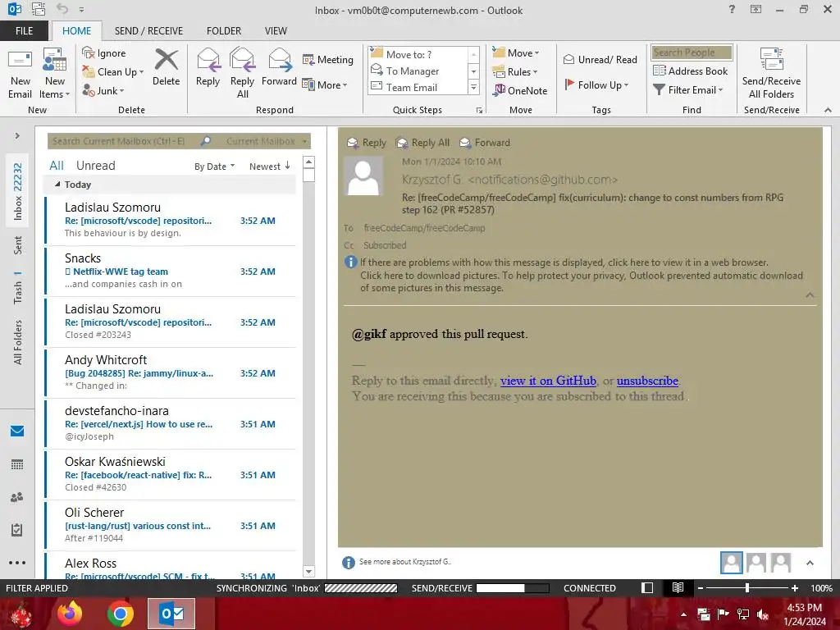Open the More respond options
840x630 pixels.
[x=325, y=84]
